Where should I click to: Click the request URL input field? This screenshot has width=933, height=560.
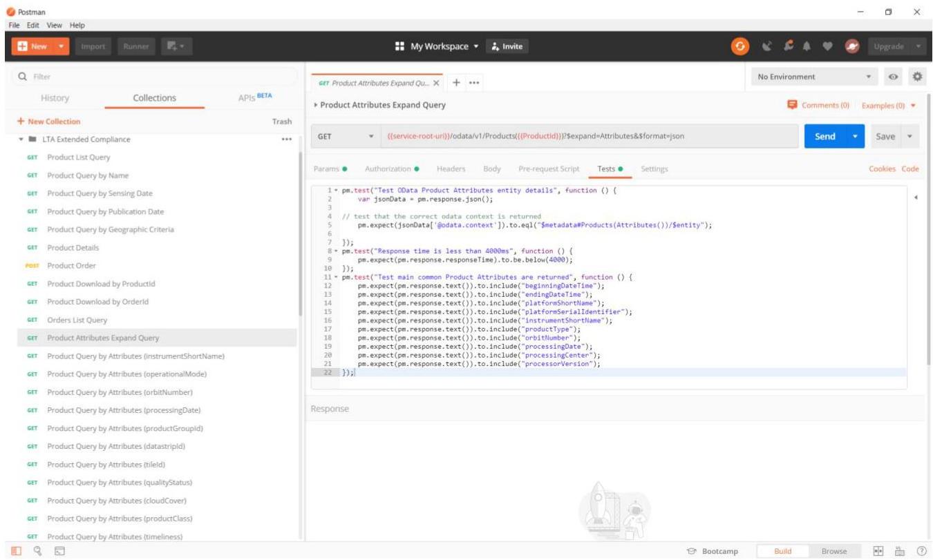click(591, 136)
